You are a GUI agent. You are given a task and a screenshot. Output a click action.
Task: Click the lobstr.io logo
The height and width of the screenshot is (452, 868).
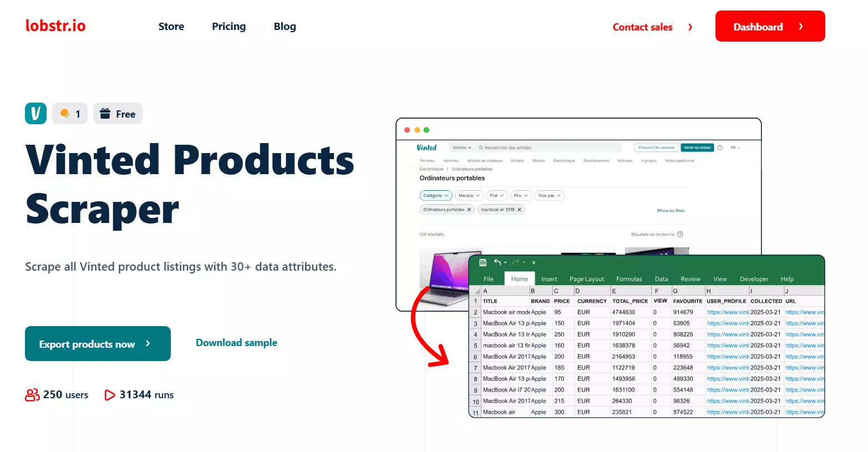coord(55,26)
